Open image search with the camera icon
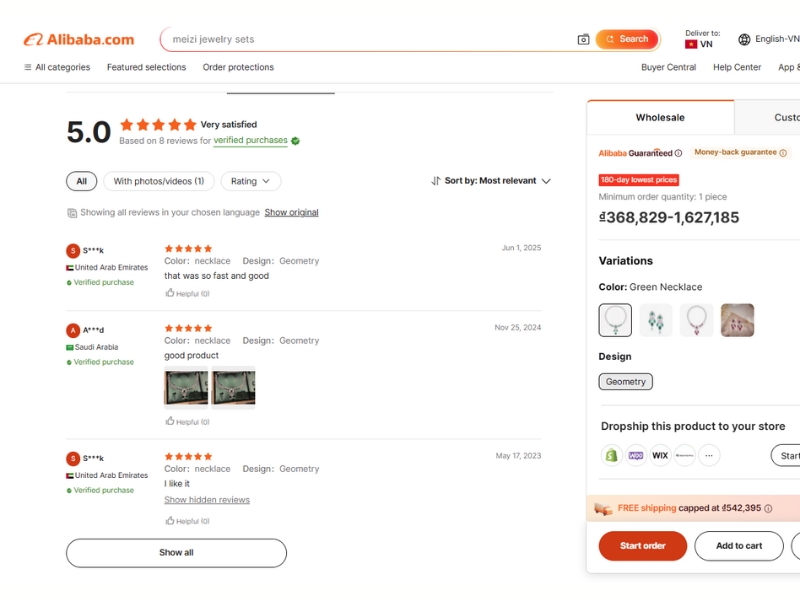 [x=583, y=39]
